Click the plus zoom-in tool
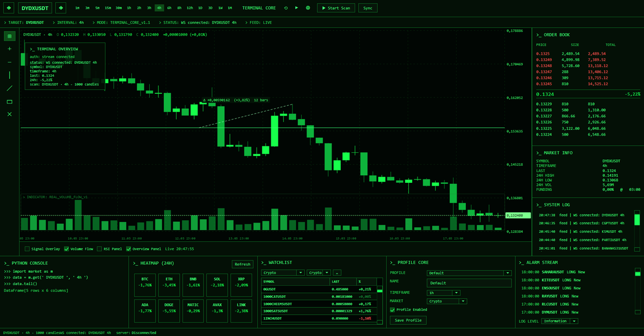This screenshot has height=336, width=644. [9, 49]
